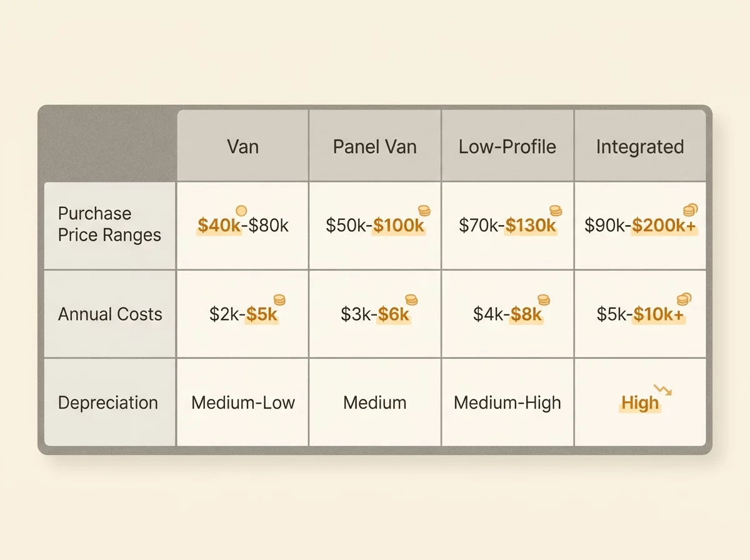
Task: Click the single coin icon above $40k
Action: [241, 211]
